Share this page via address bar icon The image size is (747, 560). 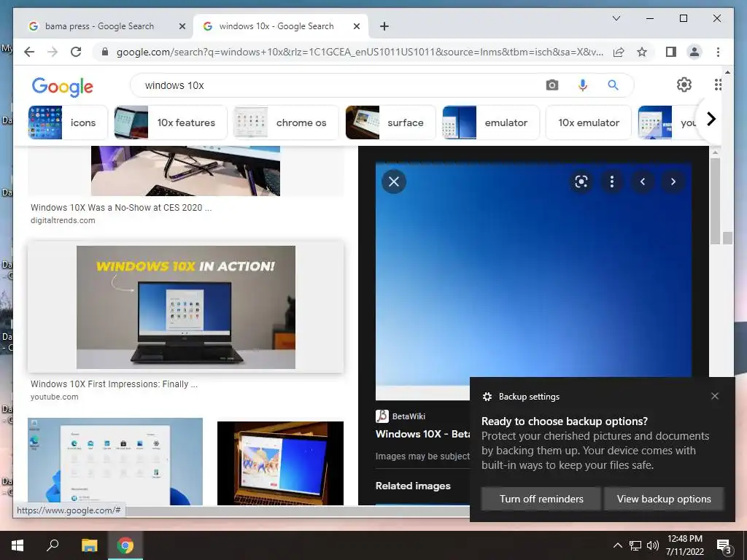(x=619, y=52)
